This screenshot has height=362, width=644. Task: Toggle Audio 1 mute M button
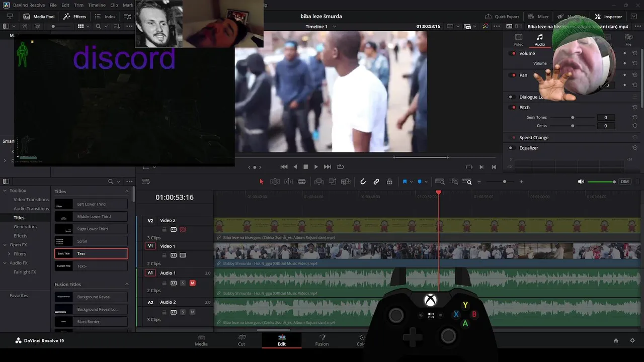[x=192, y=283]
